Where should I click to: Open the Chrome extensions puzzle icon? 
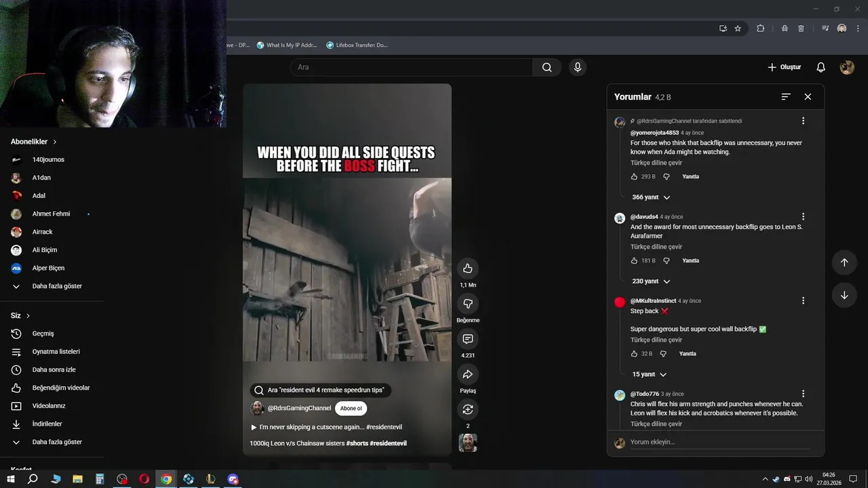(760, 28)
